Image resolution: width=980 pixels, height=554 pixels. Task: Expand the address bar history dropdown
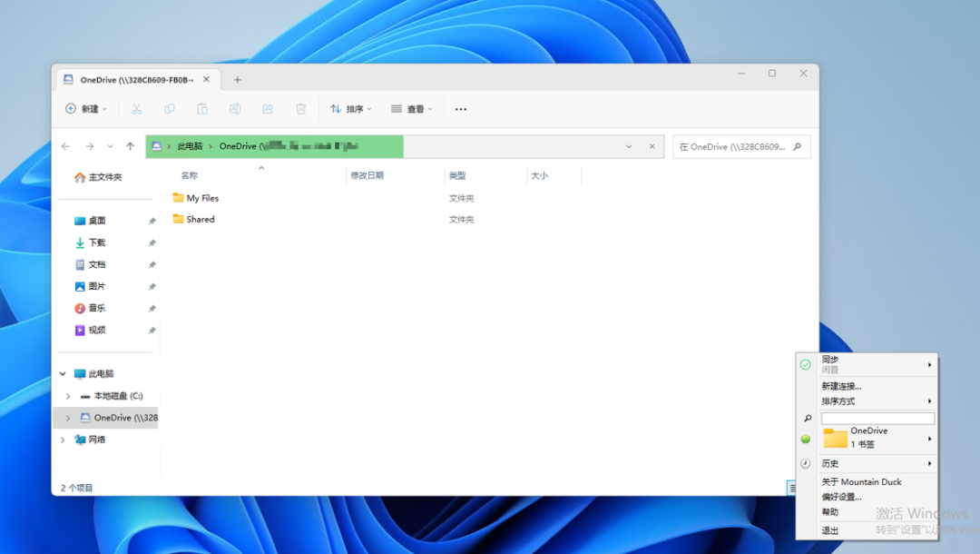pyautogui.click(x=629, y=146)
